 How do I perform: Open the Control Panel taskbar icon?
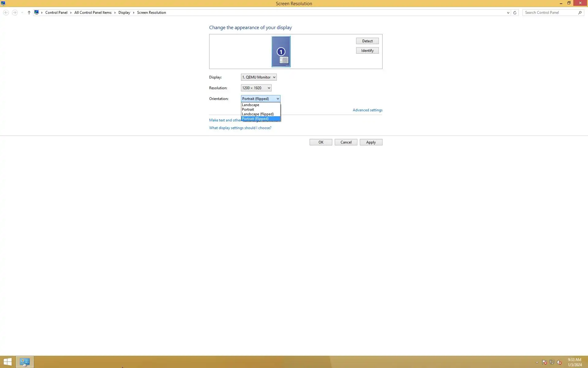coord(24,362)
